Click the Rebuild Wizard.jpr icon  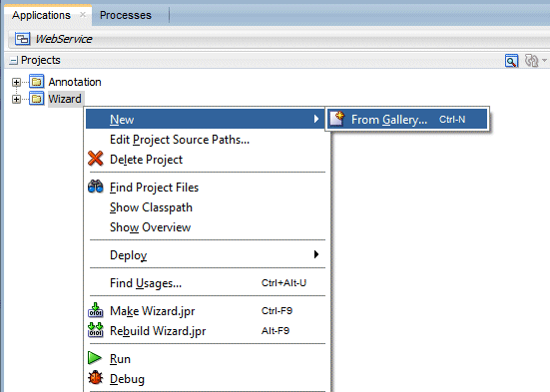click(x=96, y=330)
